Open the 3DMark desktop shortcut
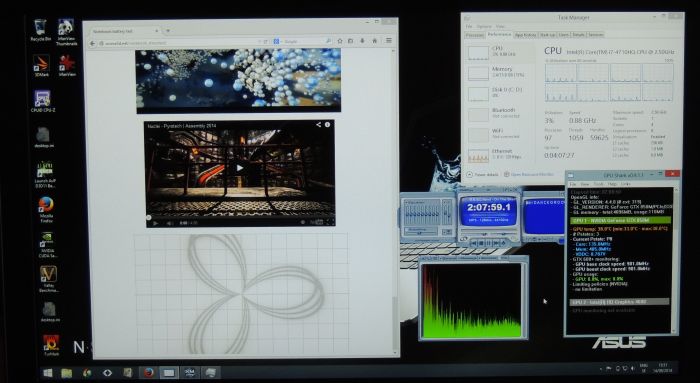The image size is (700, 383). pyautogui.click(x=41, y=65)
